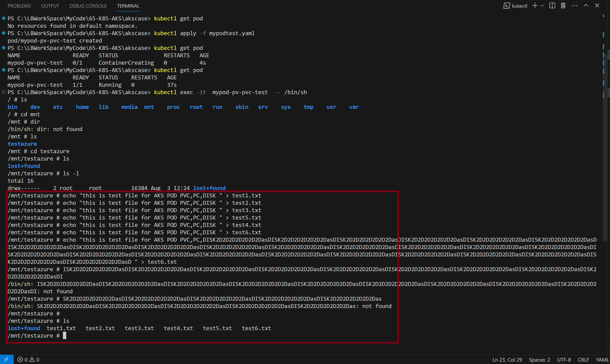Click the new terminal plus icon
This screenshot has height=364, width=610.
(x=537, y=5)
